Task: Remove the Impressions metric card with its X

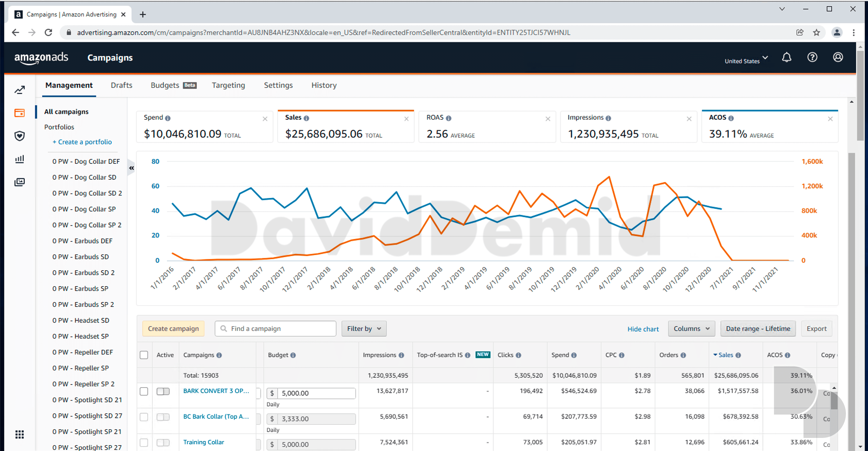Action: 689,119
